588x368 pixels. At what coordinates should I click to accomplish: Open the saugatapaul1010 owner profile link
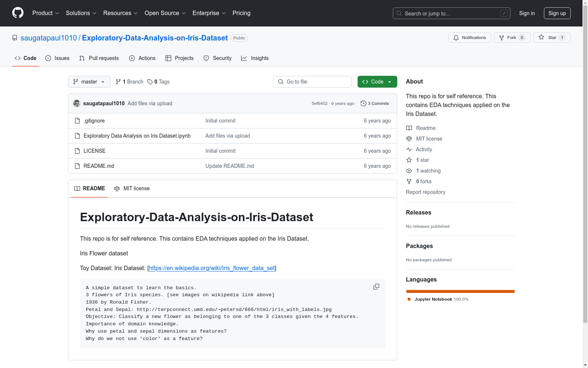(x=49, y=38)
